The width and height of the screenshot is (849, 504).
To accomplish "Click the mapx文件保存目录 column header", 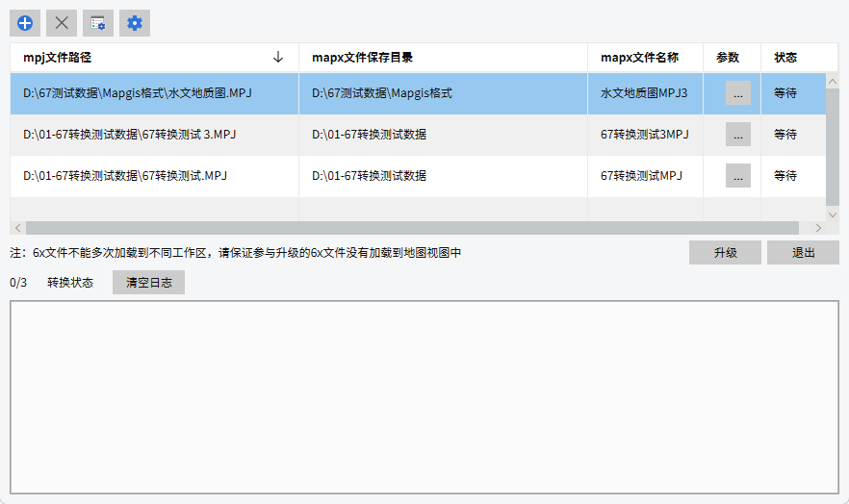I will (x=443, y=58).
